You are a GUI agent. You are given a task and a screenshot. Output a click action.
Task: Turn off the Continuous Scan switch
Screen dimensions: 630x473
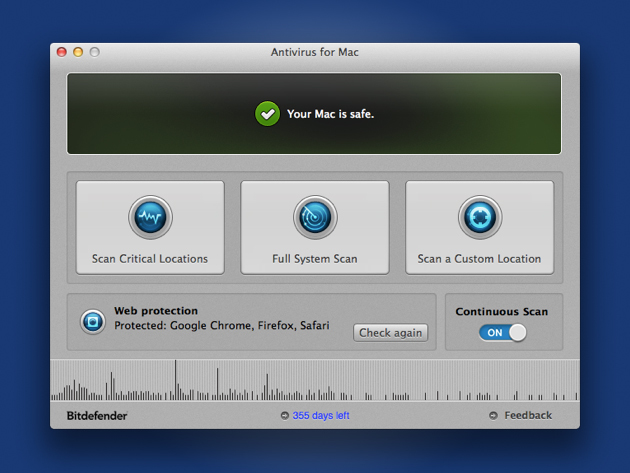502,333
